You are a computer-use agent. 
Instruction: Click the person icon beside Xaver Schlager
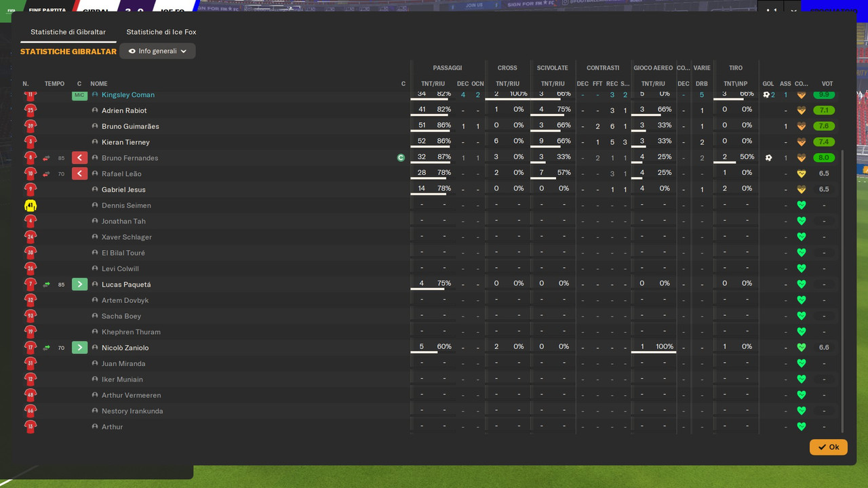pos(95,237)
